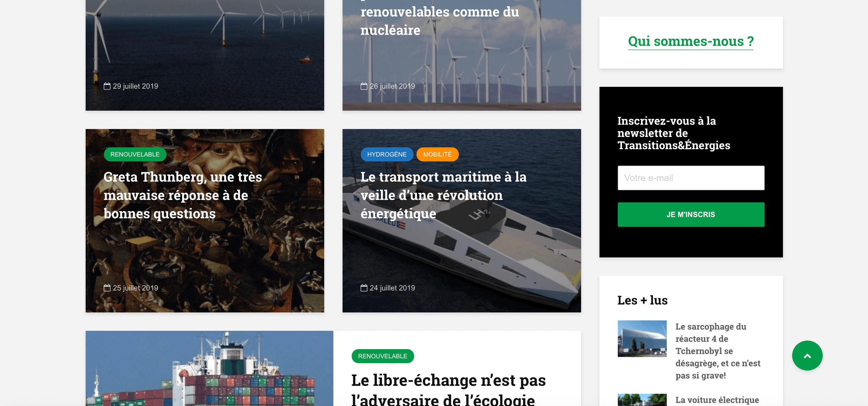868x406 pixels.
Task: Open RENOUVELABLE tag above libre-échange article
Action: tap(382, 356)
